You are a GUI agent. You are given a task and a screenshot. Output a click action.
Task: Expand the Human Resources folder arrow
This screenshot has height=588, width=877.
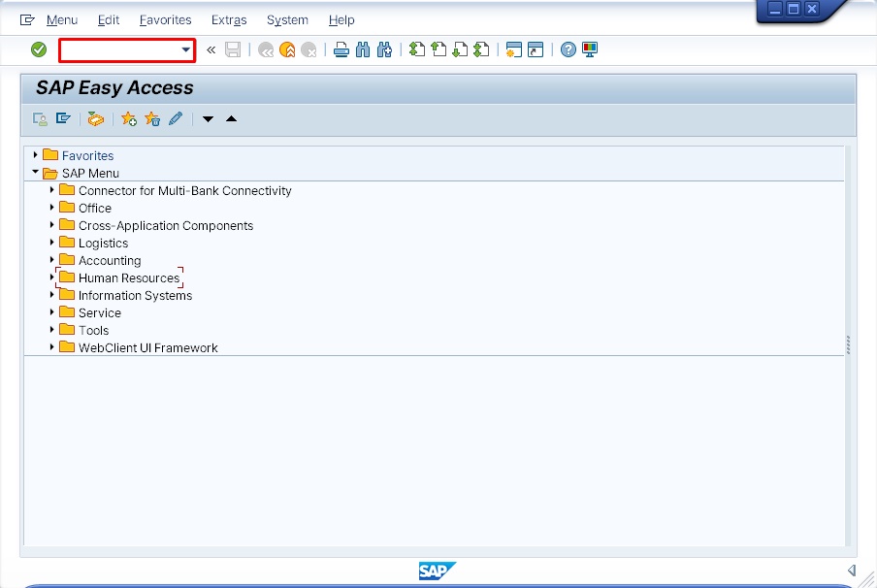pyautogui.click(x=51, y=278)
